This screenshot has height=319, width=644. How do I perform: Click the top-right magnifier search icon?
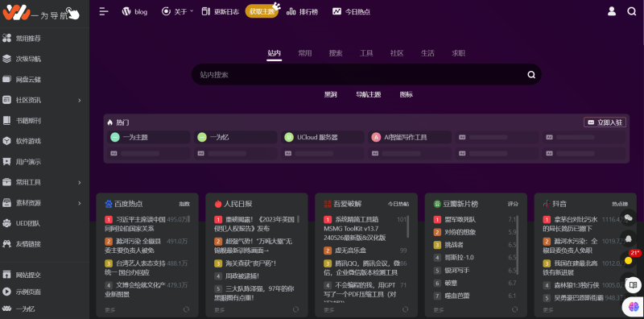(x=632, y=11)
